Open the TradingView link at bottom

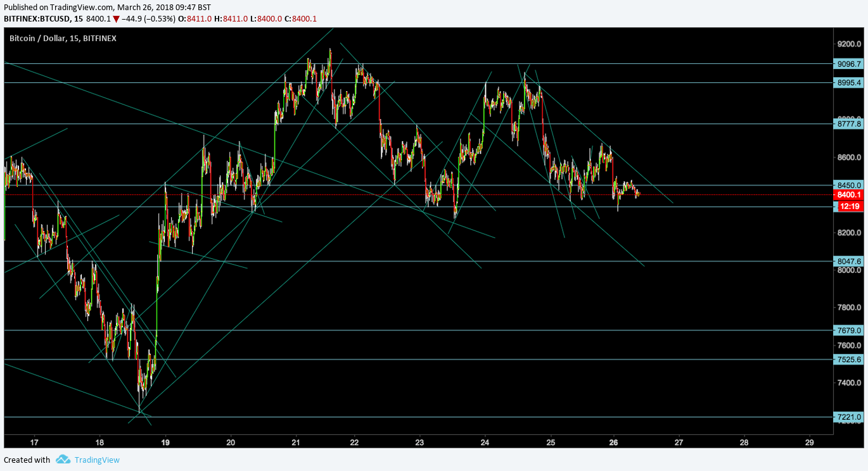(x=97, y=460)
